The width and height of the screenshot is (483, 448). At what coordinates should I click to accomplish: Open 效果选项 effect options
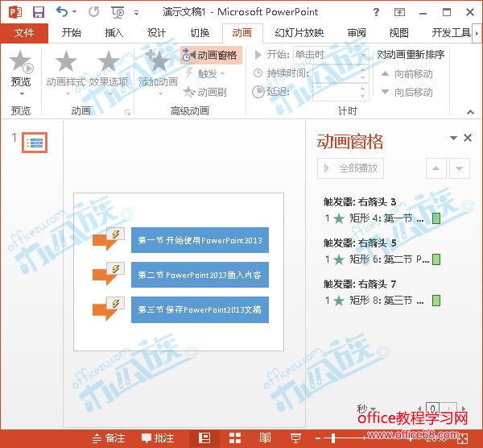point(109,72)
